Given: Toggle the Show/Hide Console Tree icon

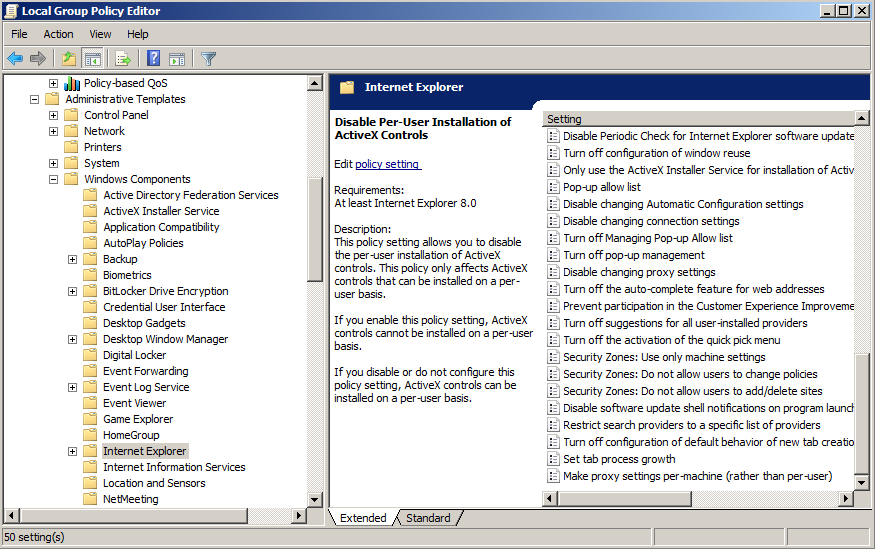Looking at the screenshot, I should pos(93,58).
